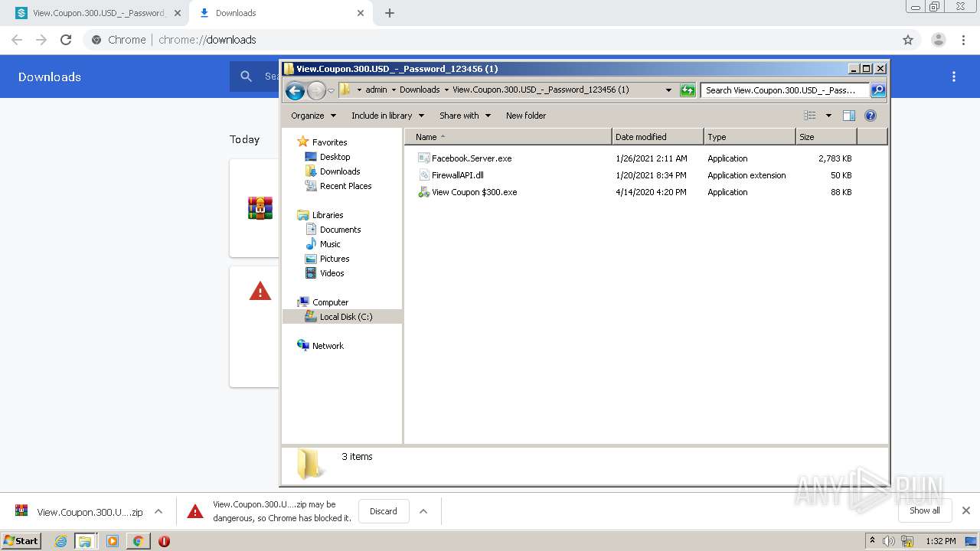Open the volume control in system tray
The width and height of the screenshot is (980, 551).
click(x=889, y=541)
